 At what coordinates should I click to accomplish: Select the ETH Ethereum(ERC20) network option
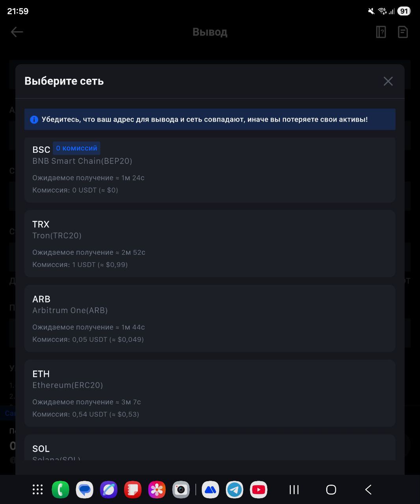(x=210, y=393)
